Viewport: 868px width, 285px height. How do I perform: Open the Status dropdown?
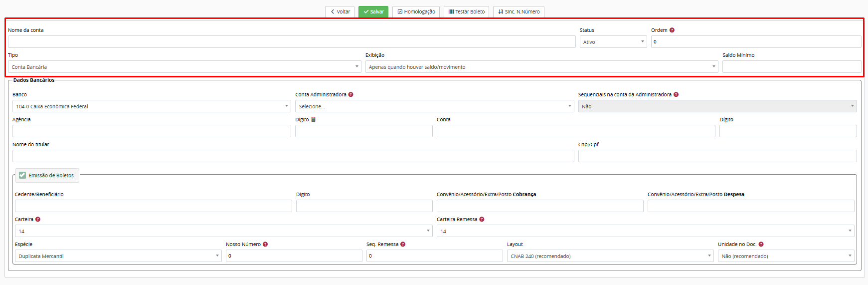tap(613, 42)
